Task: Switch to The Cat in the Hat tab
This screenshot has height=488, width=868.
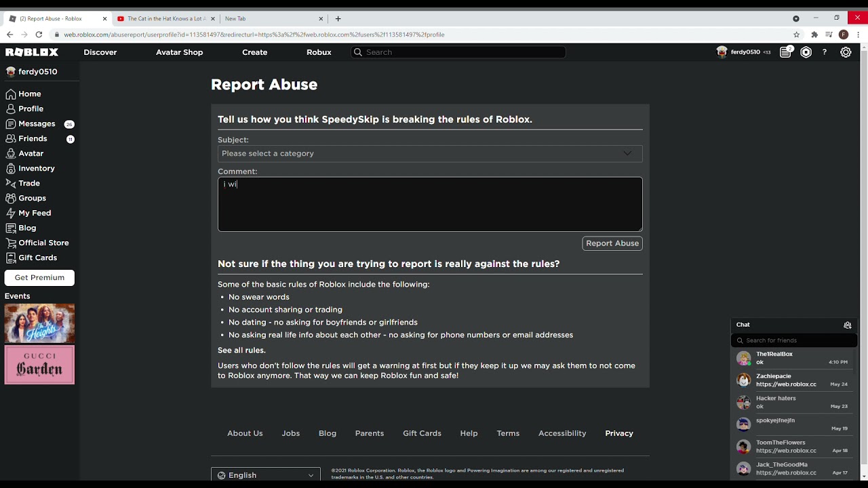Action: pos(165,19)
